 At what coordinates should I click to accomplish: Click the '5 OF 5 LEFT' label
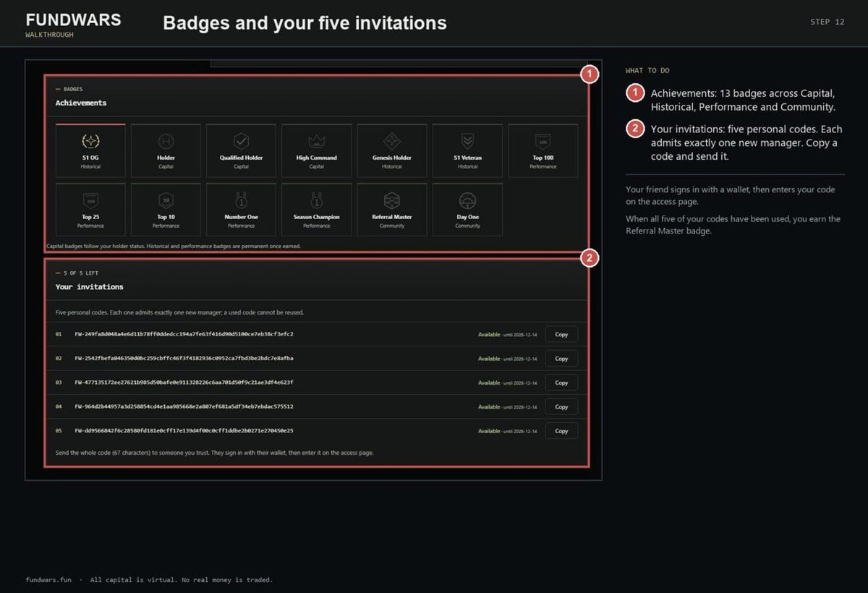[x=81, y=273]
